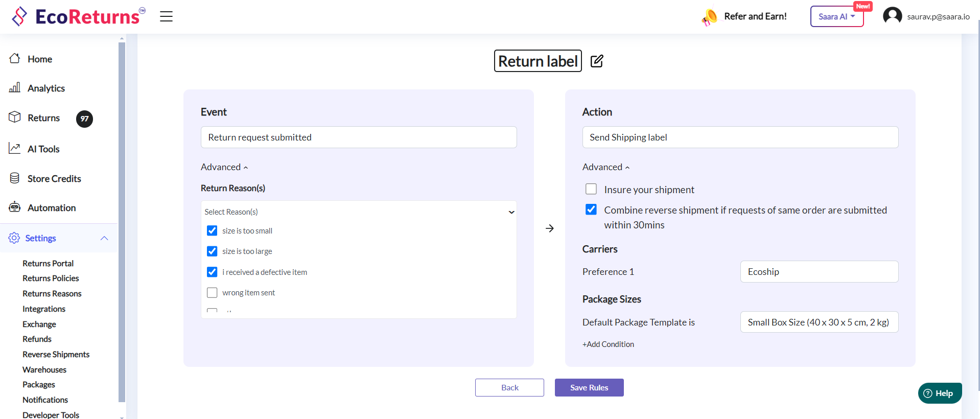The image size is (980, 419).
Task: Enable the Insure your shipment checkbox
Action: (591, 189)
